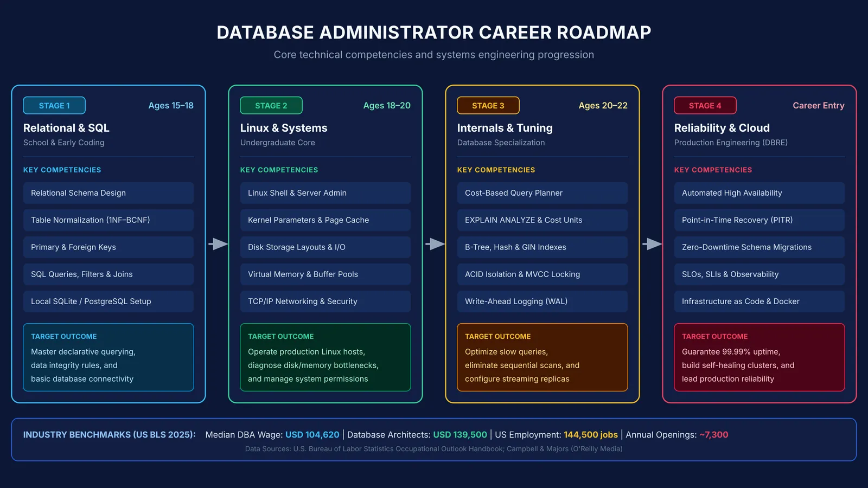868x488 pixels.
Task: Click the Stage 3 target outcome box
Action: (x=542, y=357)
